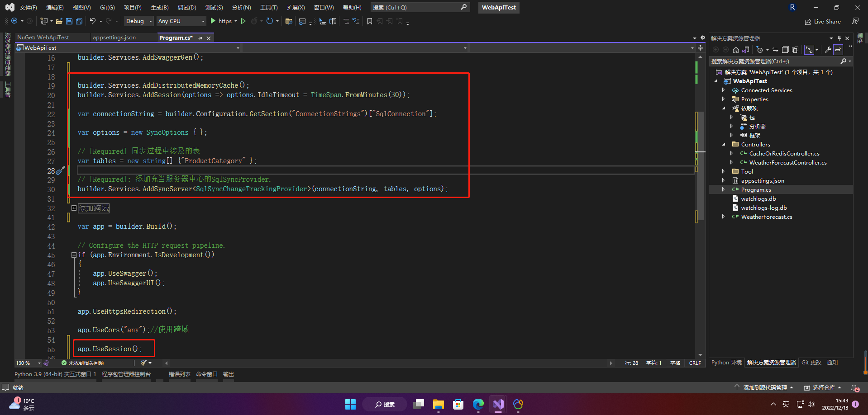Viewport: 868px width, 415px height.
Task: Toggle a bookmark with the bookmark icon
Action: pyautogui.click(x=370, y=21)
